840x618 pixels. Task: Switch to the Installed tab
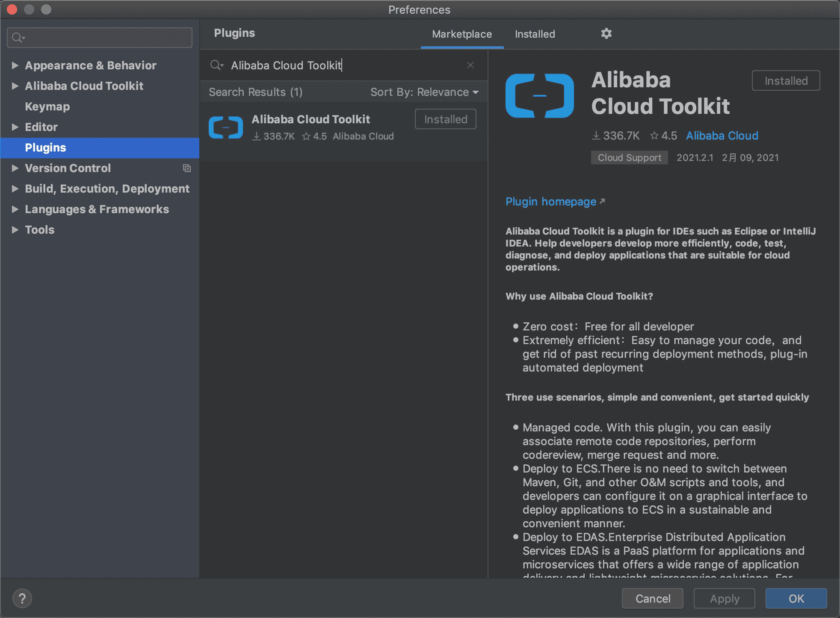[x=535, y=33]
